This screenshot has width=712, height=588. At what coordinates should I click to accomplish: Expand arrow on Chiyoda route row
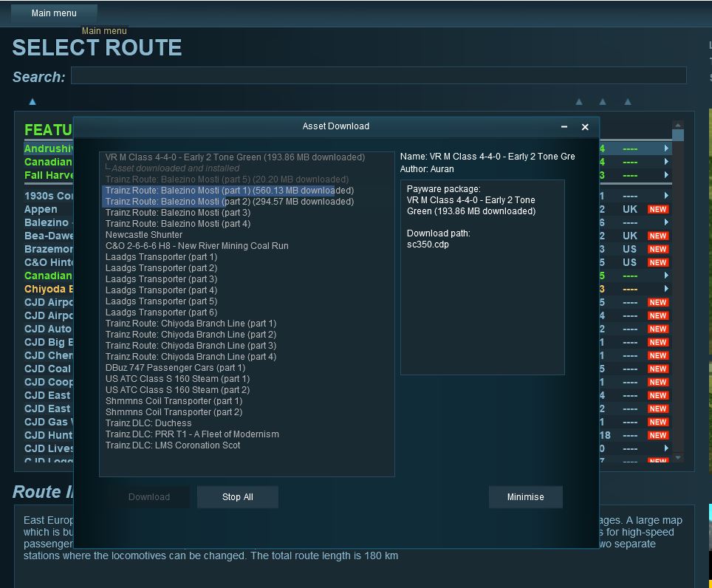point(666,288)
